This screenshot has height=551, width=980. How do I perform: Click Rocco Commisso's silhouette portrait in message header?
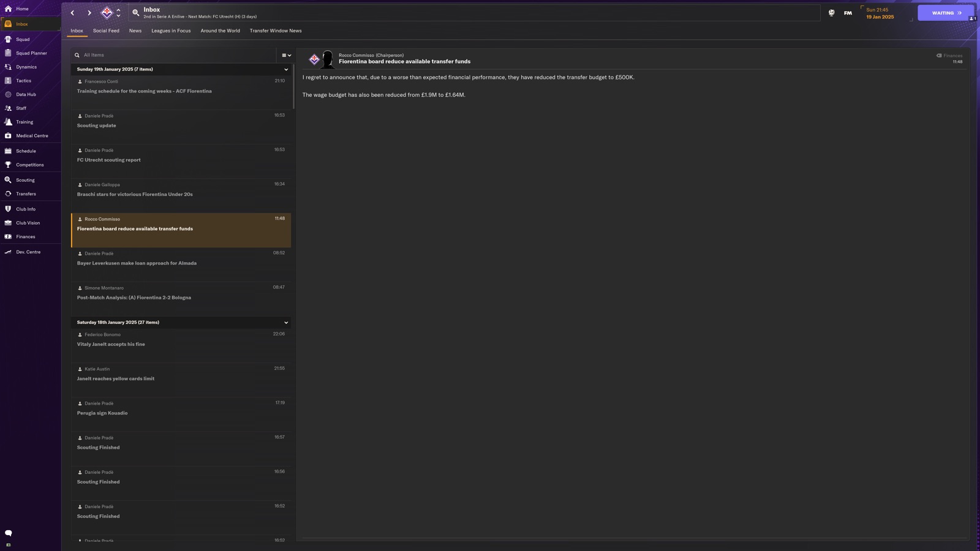click(x=328, y=59)
